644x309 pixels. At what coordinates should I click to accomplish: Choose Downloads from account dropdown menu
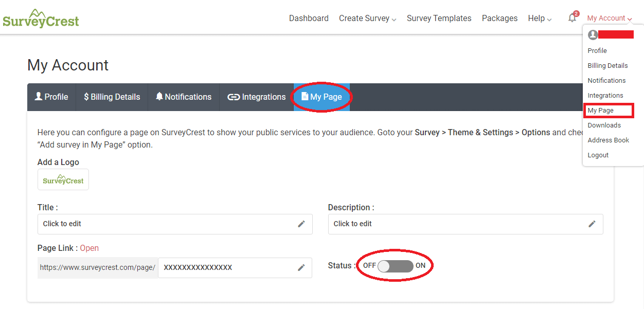(x=604, y=125)
